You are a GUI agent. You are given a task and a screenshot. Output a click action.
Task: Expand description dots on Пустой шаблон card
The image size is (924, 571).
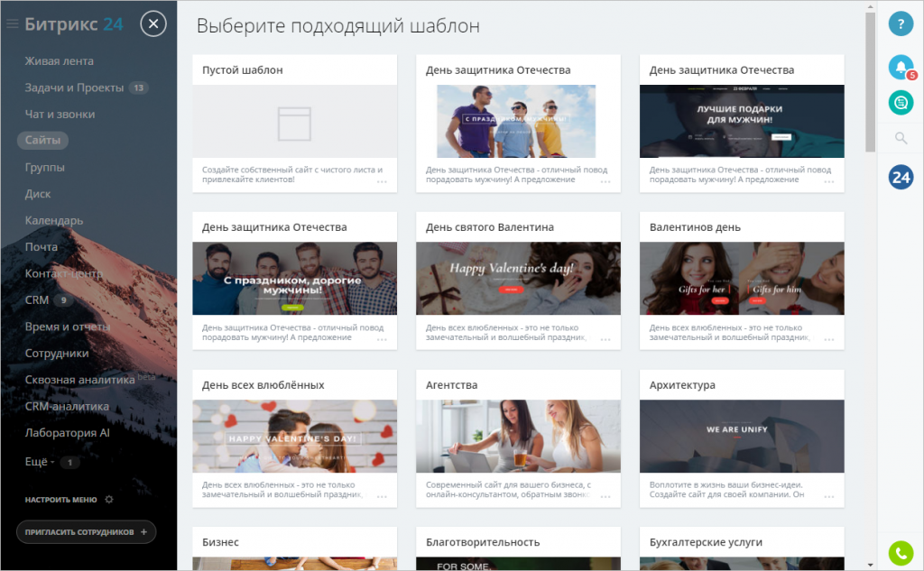point(382,181)
